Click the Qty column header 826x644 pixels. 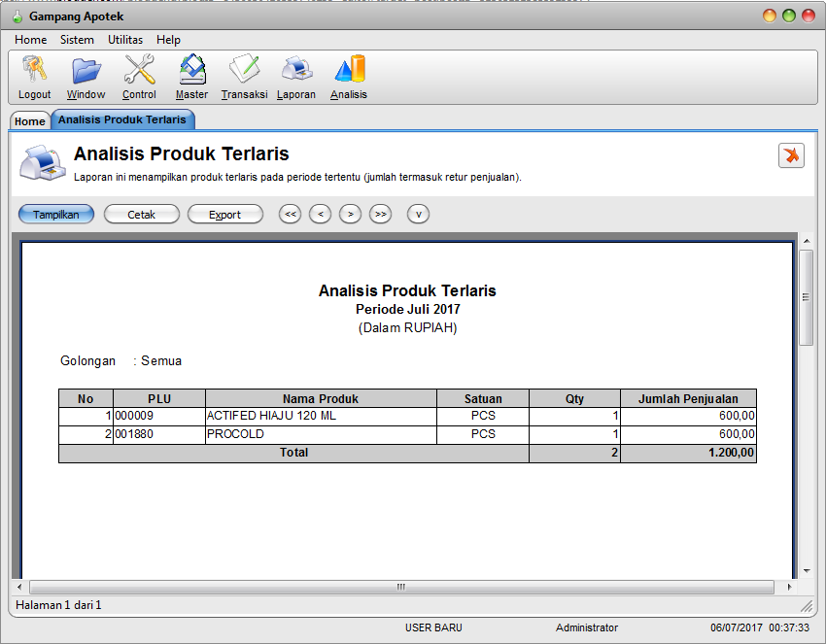tap(574, 398)
